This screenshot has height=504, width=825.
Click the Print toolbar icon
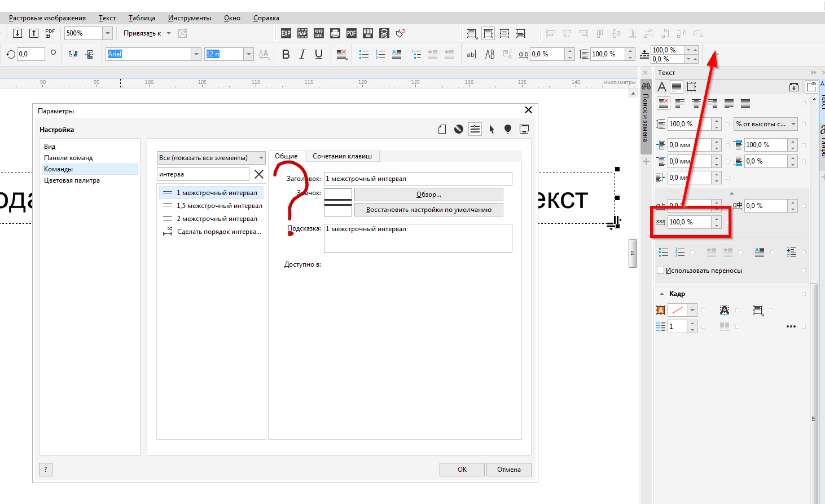[335, 33]
